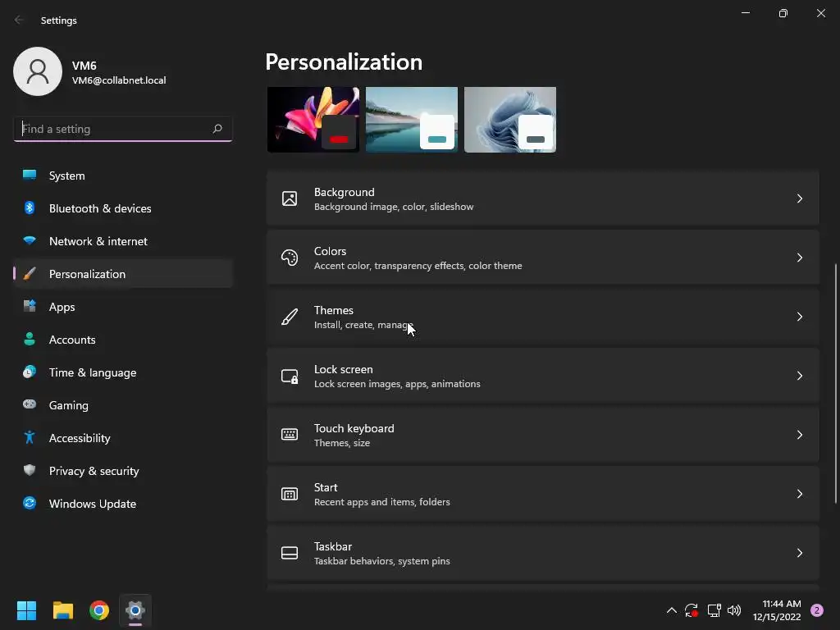This screenshot has width=840, height=630.
Task: Click the Taskbar settings icon
Action: 290,553
